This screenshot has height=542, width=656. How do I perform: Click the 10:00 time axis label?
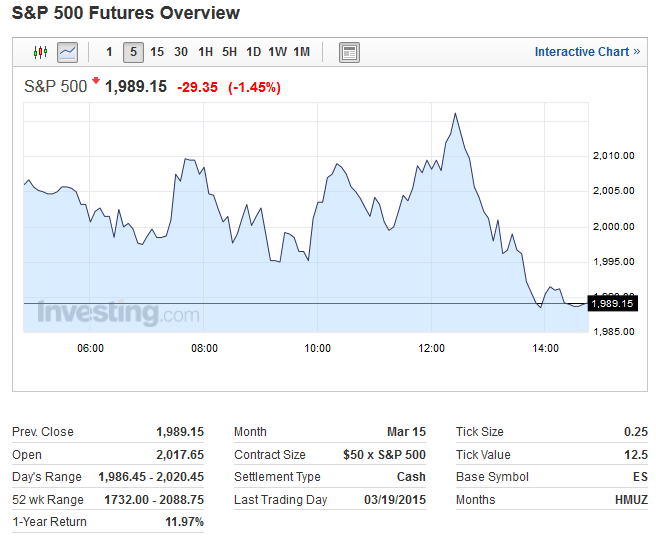(318, 348)
